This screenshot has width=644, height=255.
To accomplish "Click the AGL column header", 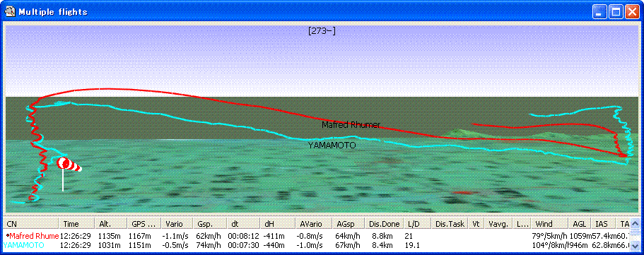I will 580,224.
